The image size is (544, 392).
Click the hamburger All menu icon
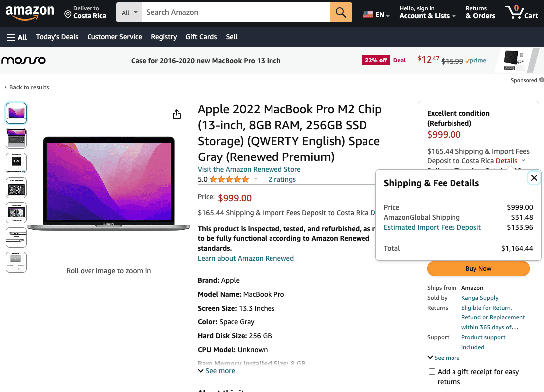pyautogui.click(x=10, y=37)
